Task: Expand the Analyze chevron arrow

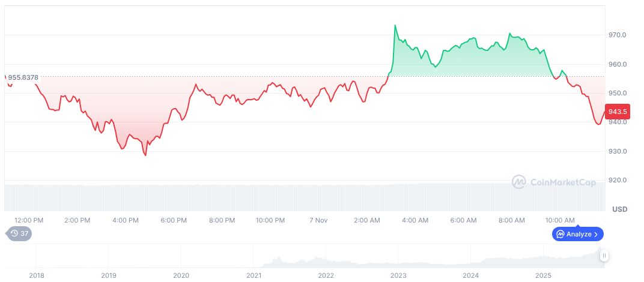Action: 597,234
